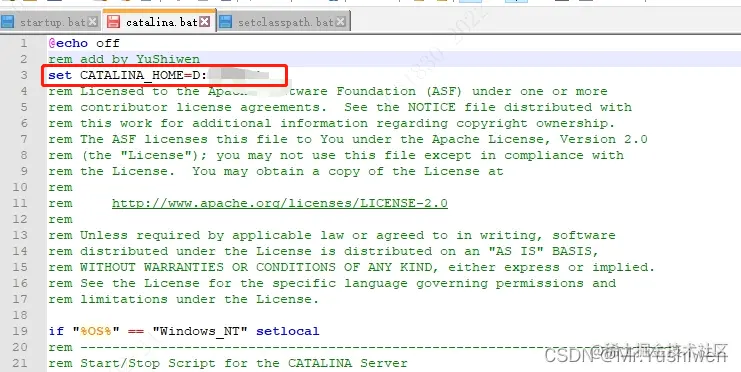Image resolution: width=741 pixels, height=372 pixels.
Task: Click the '@echo off' line
Action: 84,43
